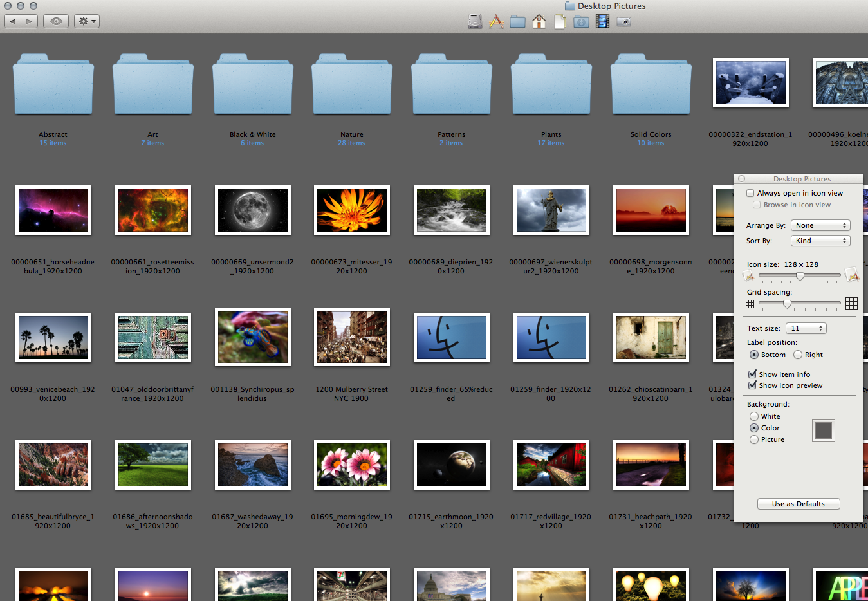Screen dimensions: 868x601
Task: Toggle Browse in icon view checkbox
Action: pyautogui.click(x=757, y=205)
